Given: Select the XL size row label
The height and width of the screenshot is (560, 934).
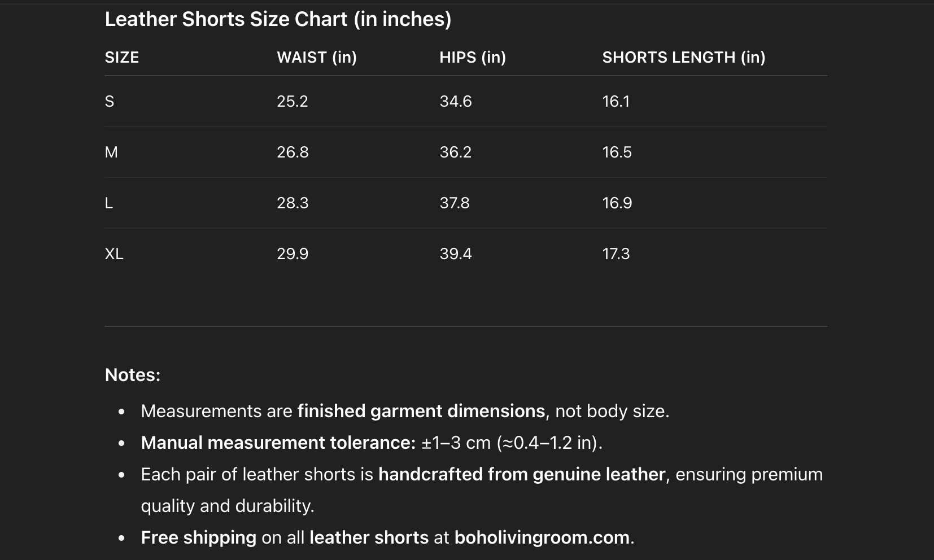Looking at the screenshot, I should (x=114, y=254).
